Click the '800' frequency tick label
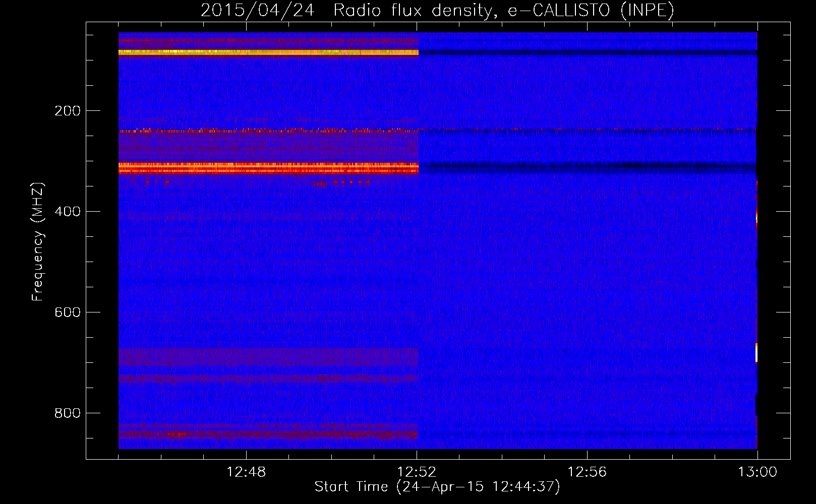The height and width of the screenshot is (504, 816). tap(68, 413)
